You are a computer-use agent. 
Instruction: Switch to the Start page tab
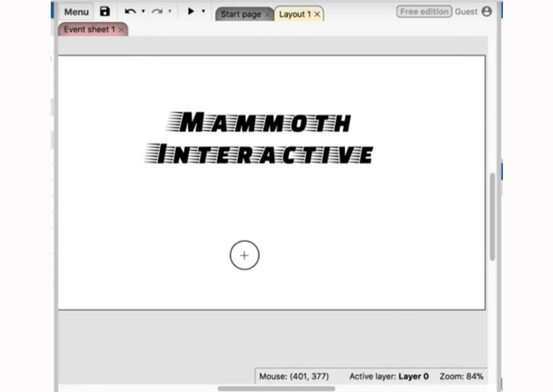point(241,14)
